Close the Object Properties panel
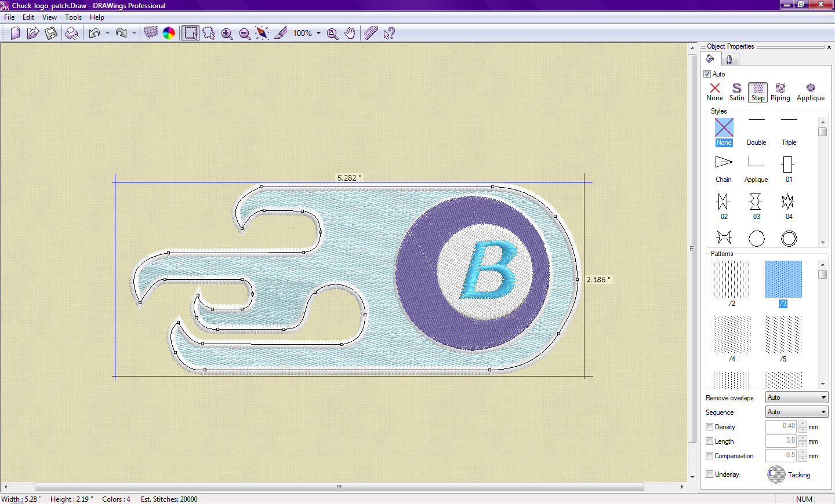The height and width of the screenshot is (504, 835). point(829,47)
